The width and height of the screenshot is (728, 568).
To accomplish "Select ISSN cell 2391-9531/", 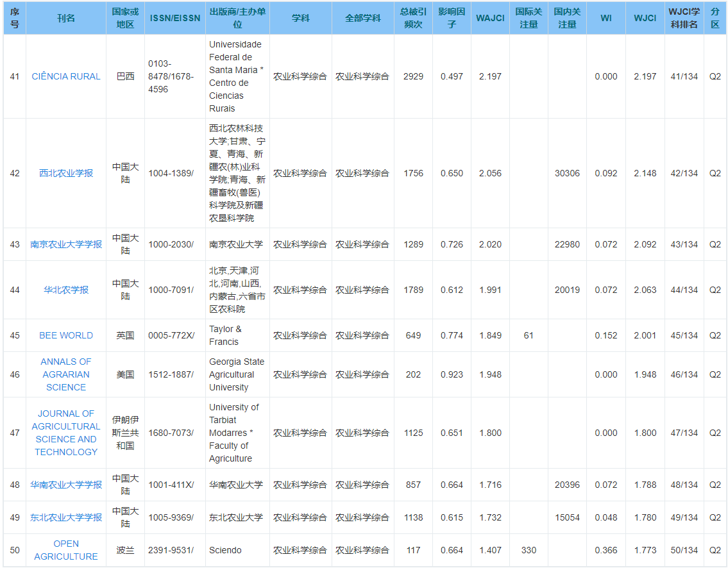I will tap(175, 550).
